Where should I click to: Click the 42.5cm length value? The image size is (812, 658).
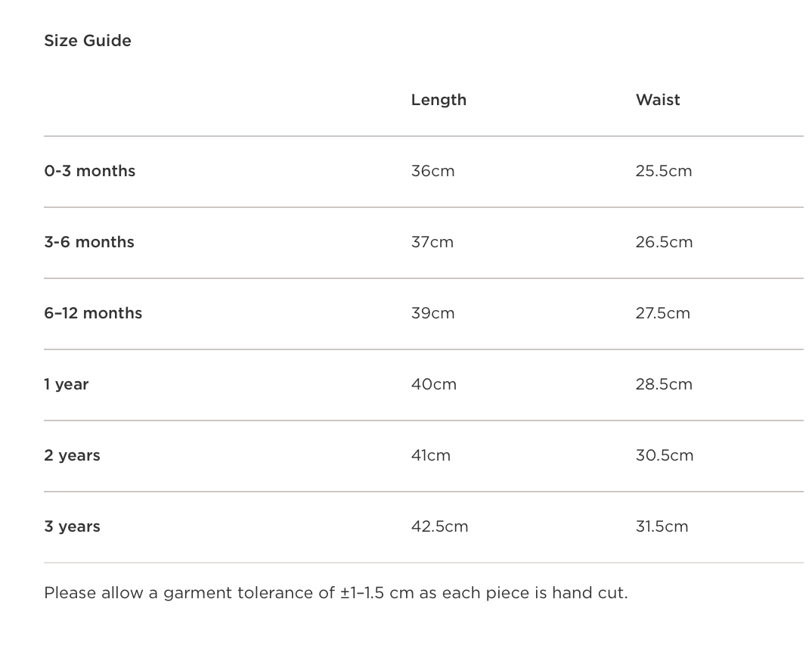click(x=440, y=526)
